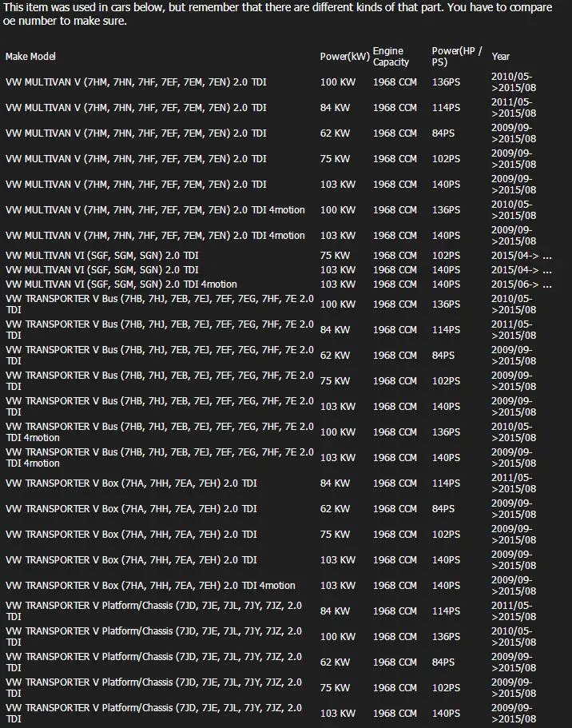Click "114PS" in TRANSPORTER V Platform/Chassis row
The width and height of the screenshot is (572, 728).
(447, 611)
